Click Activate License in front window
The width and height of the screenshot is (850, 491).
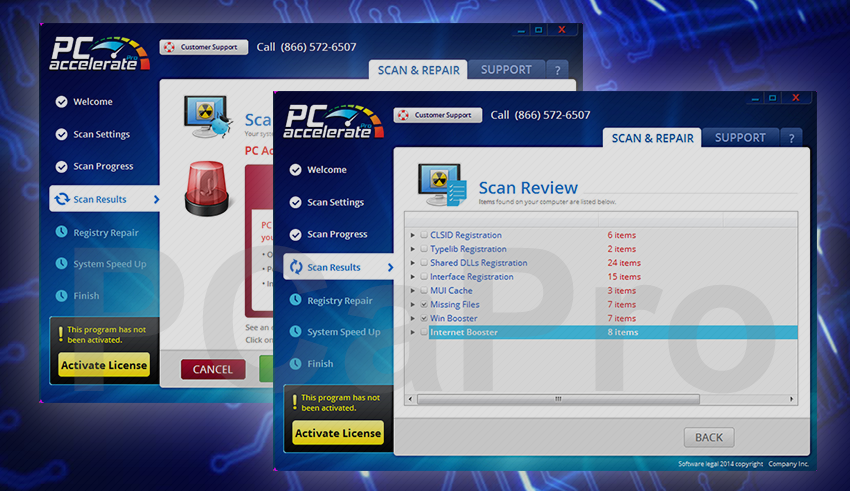(x=338, y=433)
